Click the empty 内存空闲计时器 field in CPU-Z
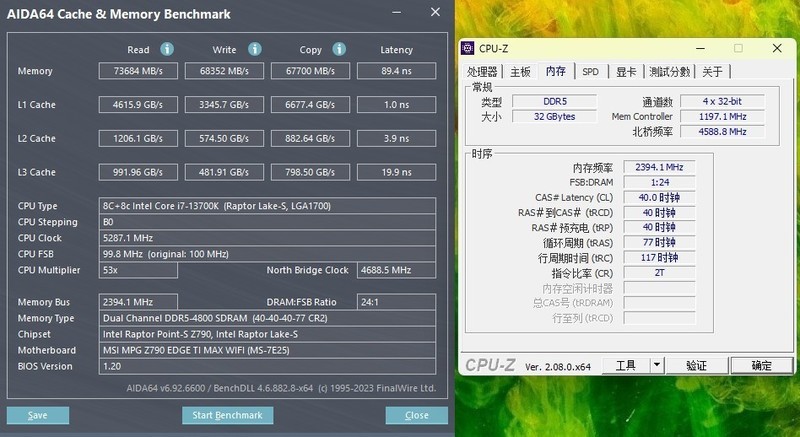Image resolution: width=800 pixels, height=437 pixels. (x=659, y=288)
